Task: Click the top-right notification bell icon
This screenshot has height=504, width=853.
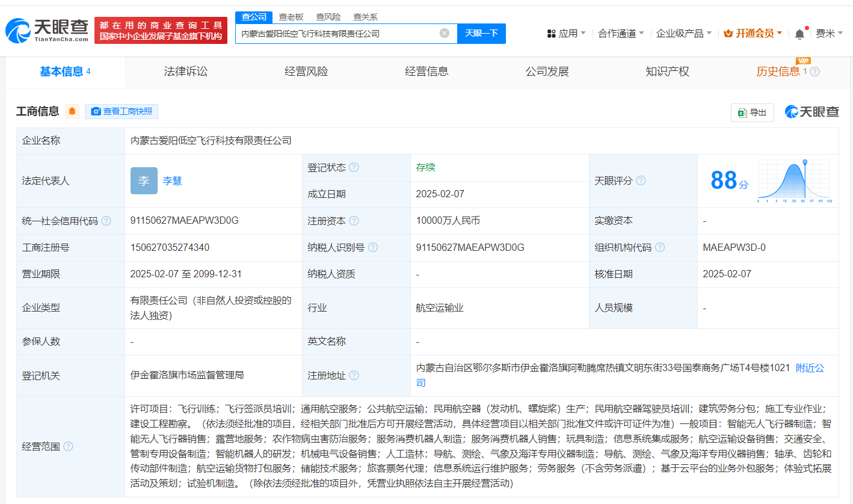Action: pyautogui.click(x=799, y=33)
